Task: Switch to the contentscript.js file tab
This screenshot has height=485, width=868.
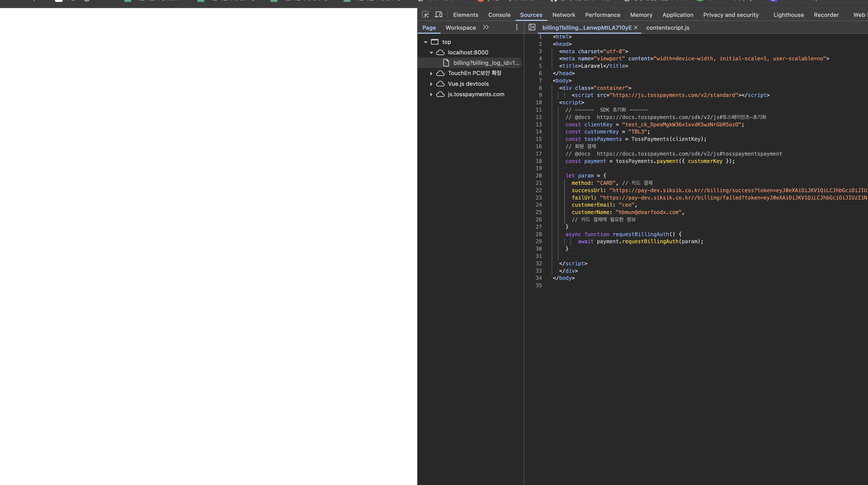Action: (667, 28)
